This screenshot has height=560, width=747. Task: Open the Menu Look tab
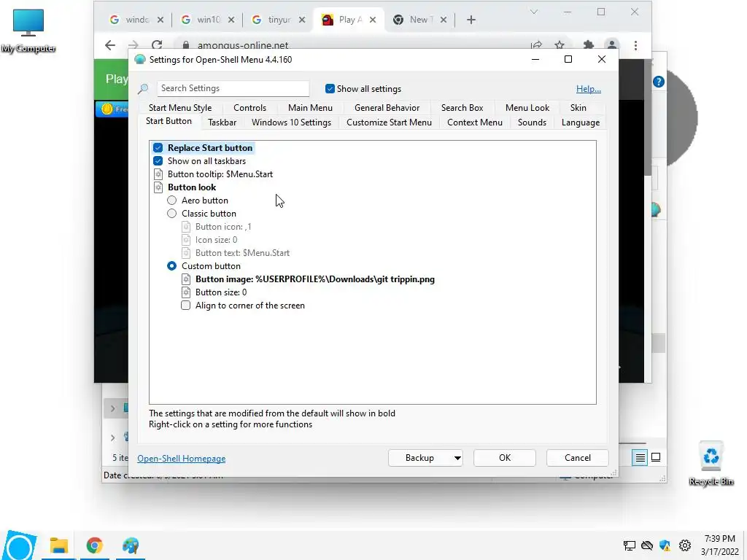(x=527, y=108)
